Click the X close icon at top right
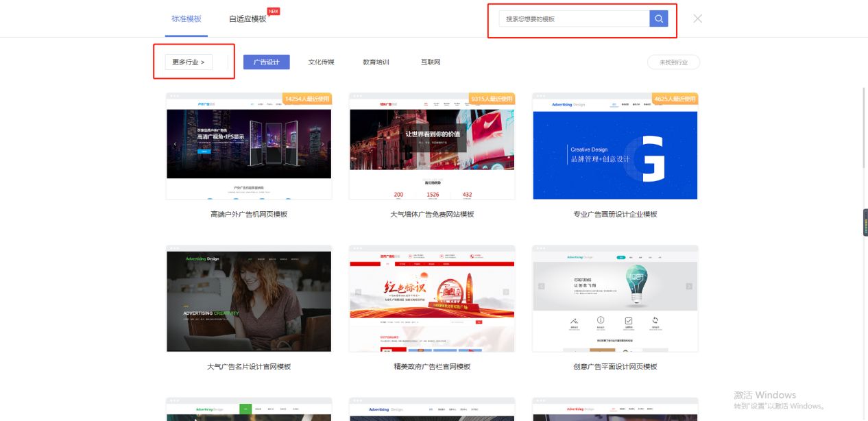Image resolution: width=868 pixels, height=421 pixels. pos(697,19)
